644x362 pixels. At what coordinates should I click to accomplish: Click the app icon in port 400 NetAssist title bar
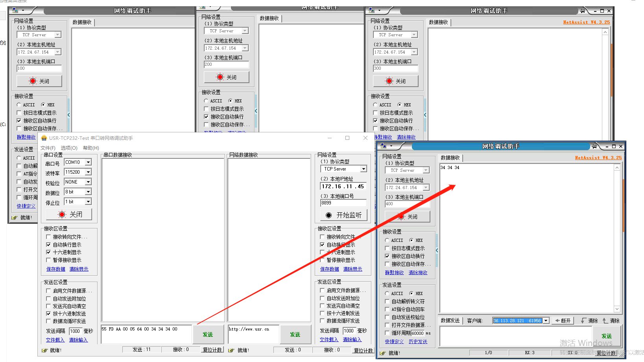click(x=384, y=146)
